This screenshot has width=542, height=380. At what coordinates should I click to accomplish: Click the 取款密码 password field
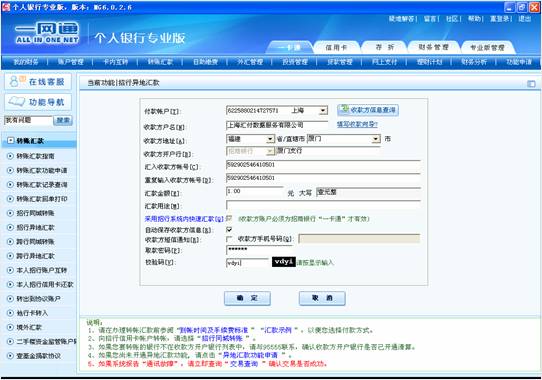pos(260,250)
